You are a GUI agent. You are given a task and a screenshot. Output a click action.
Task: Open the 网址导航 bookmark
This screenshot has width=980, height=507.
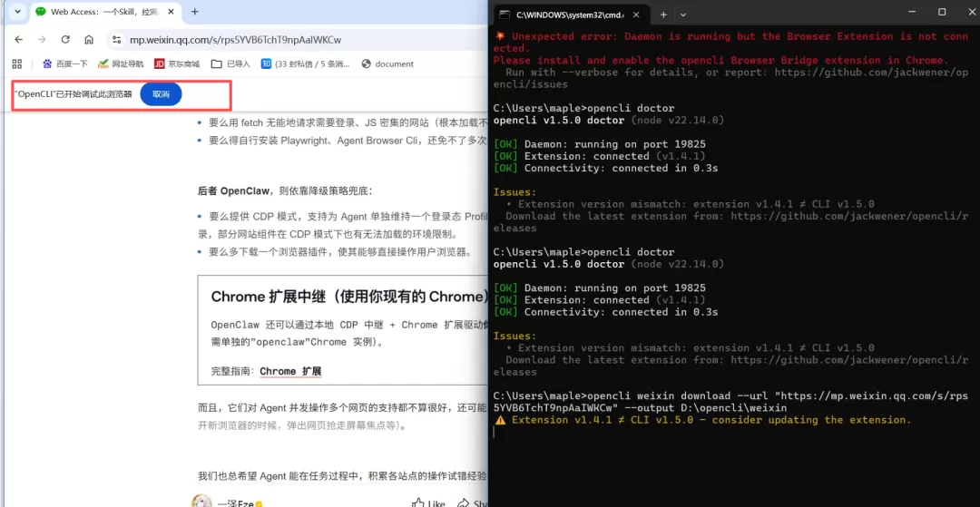click(120, 63)
